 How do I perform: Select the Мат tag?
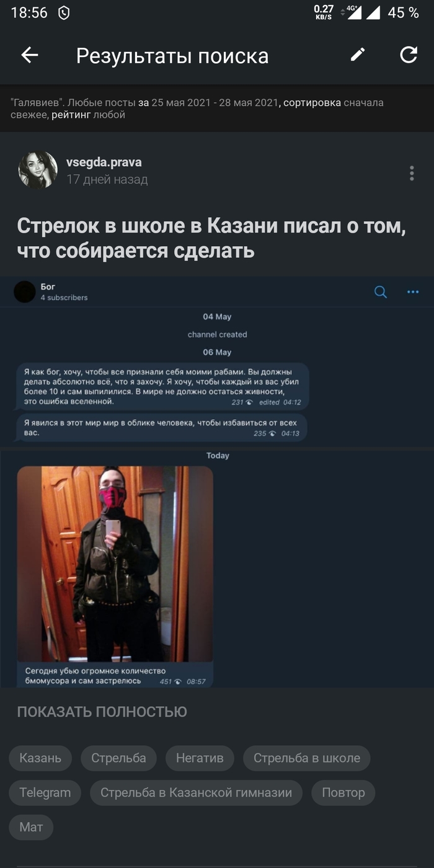click(x=31, y=828)
